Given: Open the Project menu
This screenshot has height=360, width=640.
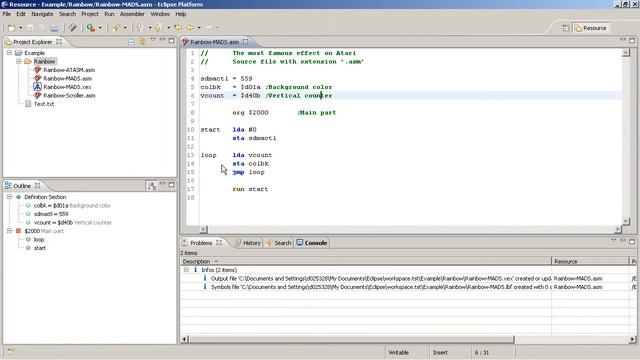Looking at the screenshot, I should (x=90, y=14).
